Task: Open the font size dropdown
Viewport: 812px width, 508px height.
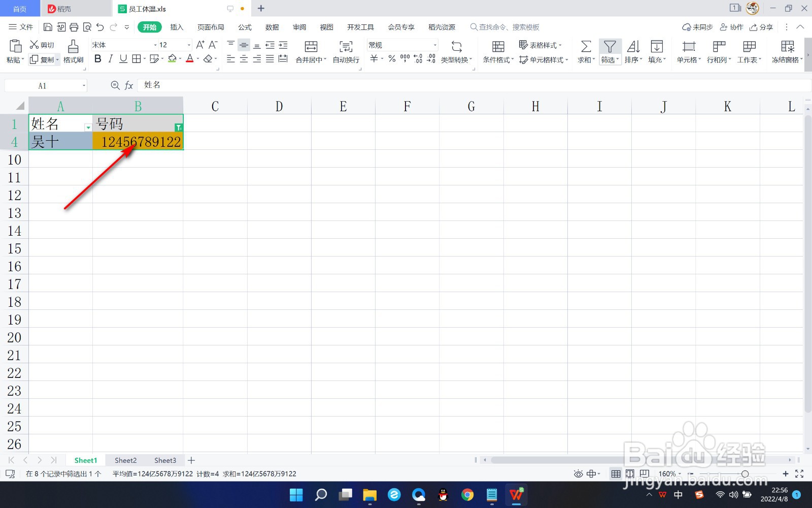Action: pos(189,45)
